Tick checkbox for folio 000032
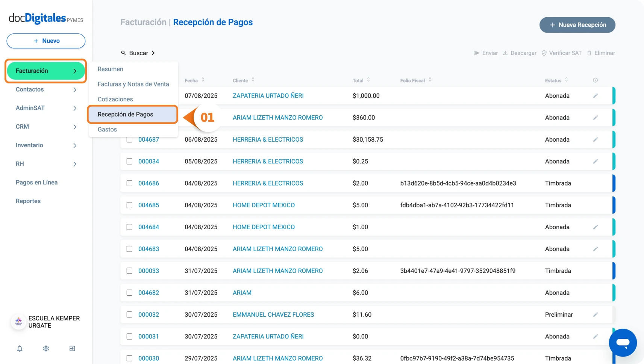 (x=129, y=315)
